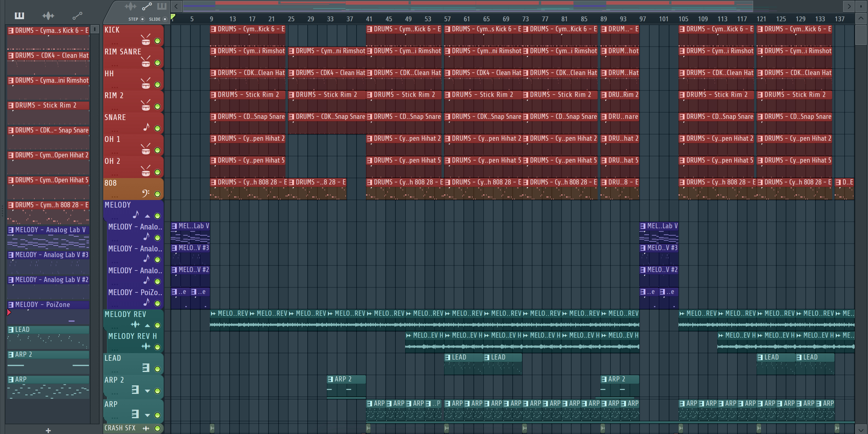The width and height of the screenshot is (868, 434).
Task: Open the picker panel's piano pattern filter
Action: [x=19, y=15]
